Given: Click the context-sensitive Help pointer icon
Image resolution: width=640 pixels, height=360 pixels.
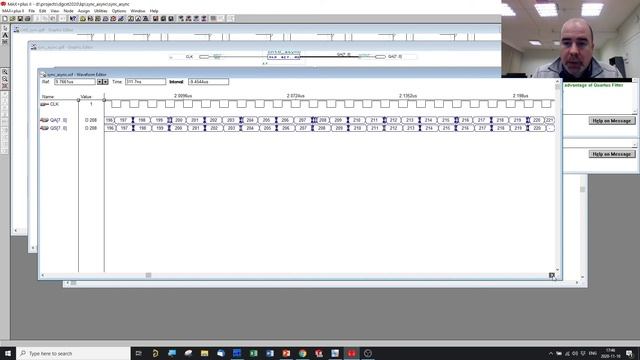Looking at the screenshot, I should coord(73,19).
